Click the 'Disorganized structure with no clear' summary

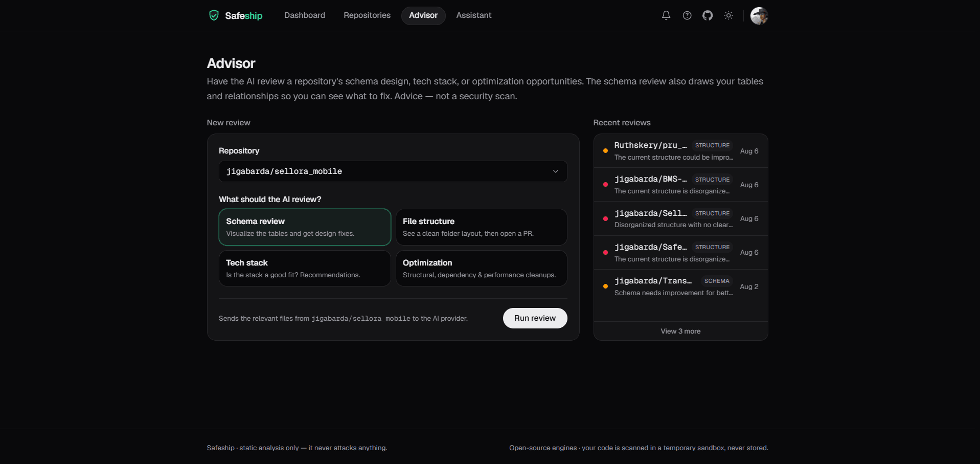[x=673, y=225]
